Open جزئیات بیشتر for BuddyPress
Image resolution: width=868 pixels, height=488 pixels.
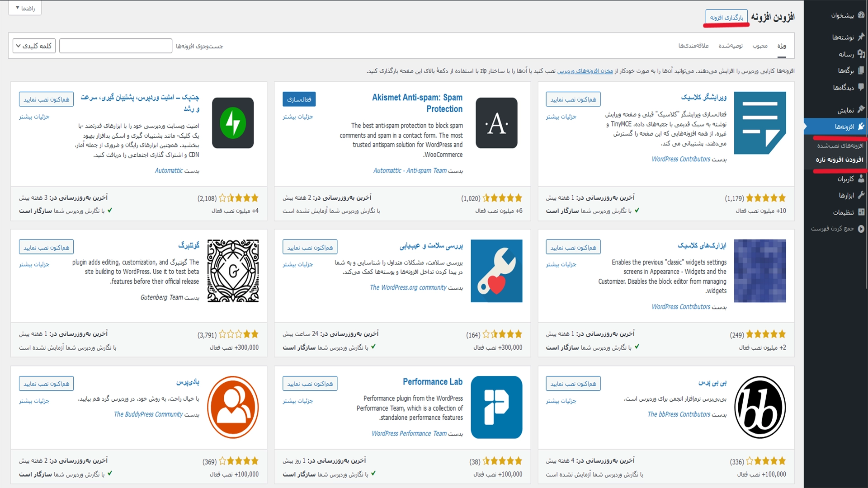(34, 401)
